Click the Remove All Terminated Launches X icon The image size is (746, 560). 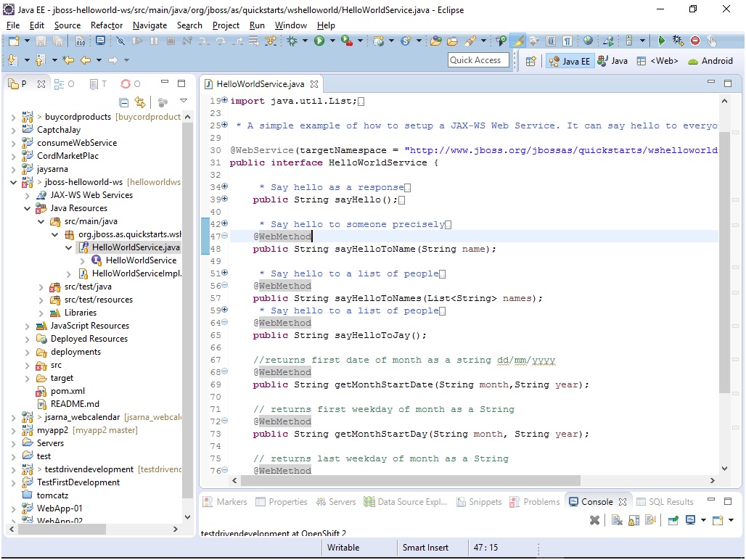coord(594,520)
